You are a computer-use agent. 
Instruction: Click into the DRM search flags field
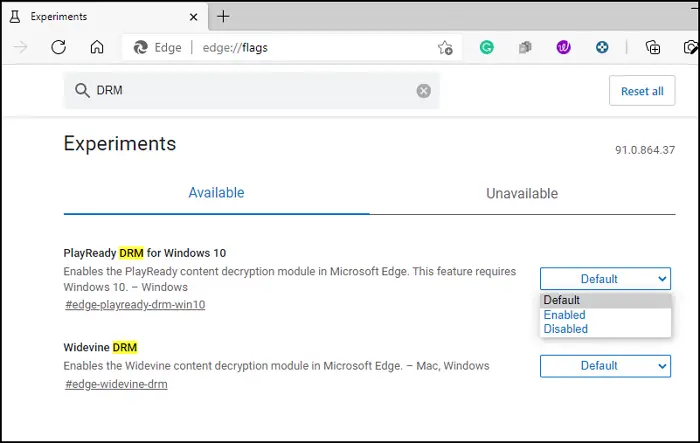(x=251, y=91)
